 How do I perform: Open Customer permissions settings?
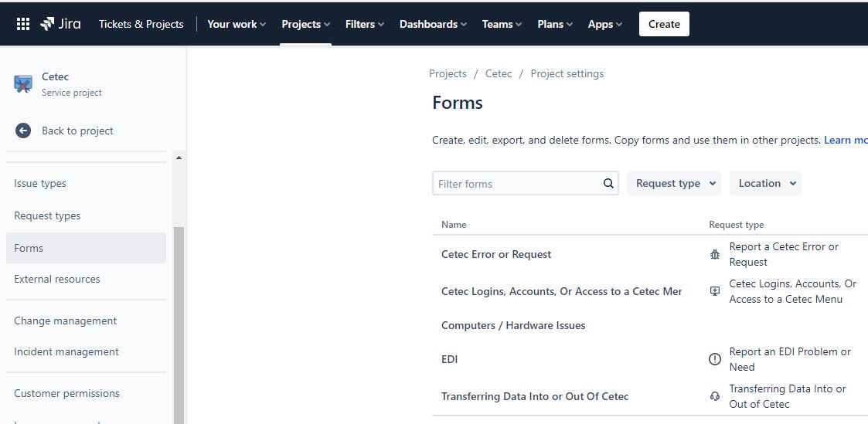pos(86,393)
